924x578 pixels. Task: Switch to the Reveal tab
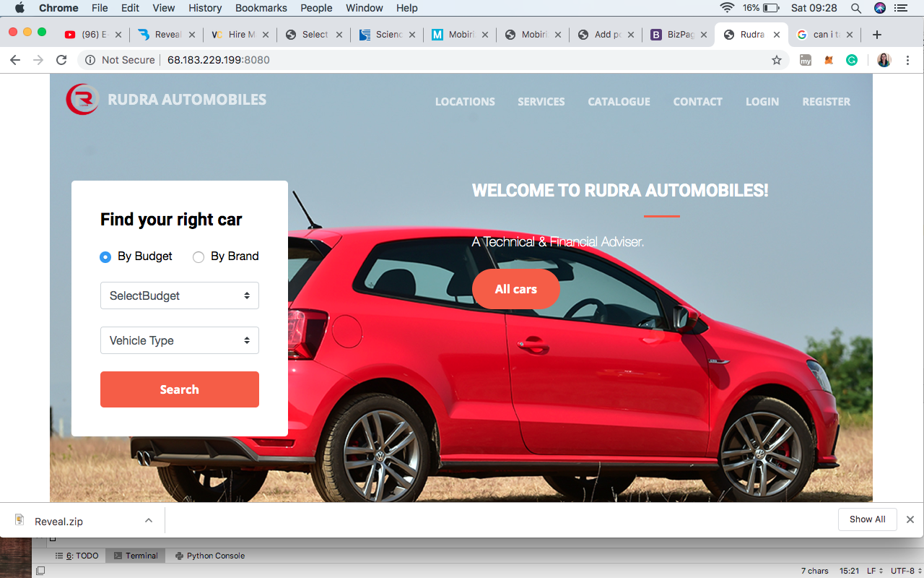[167, 35]
